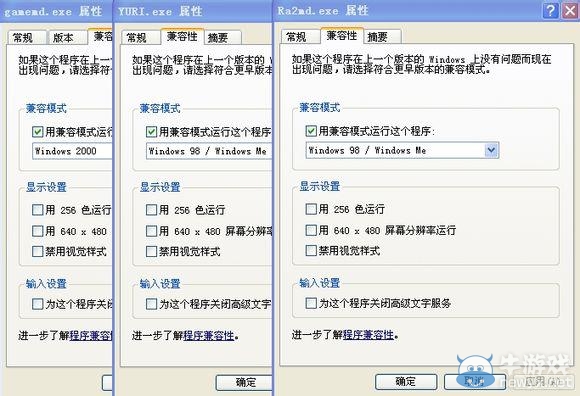The image size is (580, 396).
Task: Expand the Windows 98 / Windows Me dropdown arrow in Ra2md.exe
Action: tap(491, 150)
